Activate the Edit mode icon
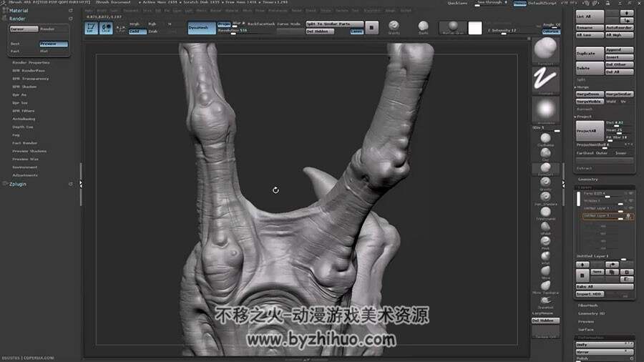Image resolution: width=644 pixels, height=362 pixels. [x=91, y=28]
